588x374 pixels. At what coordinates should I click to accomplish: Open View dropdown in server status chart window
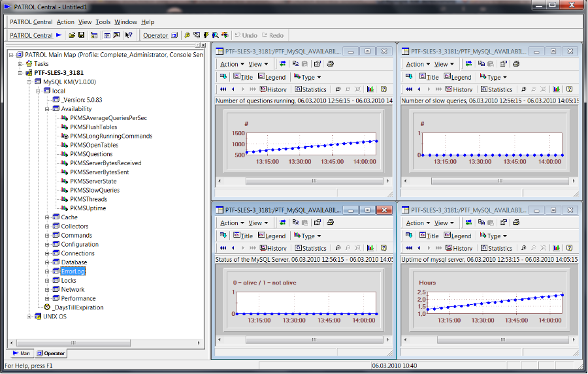click(x=258, y=223)
